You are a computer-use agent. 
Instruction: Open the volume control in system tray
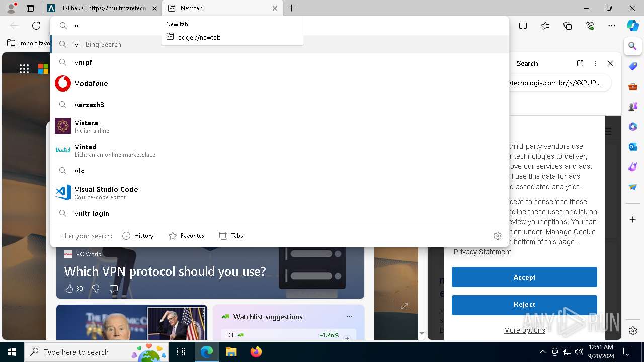579,352
